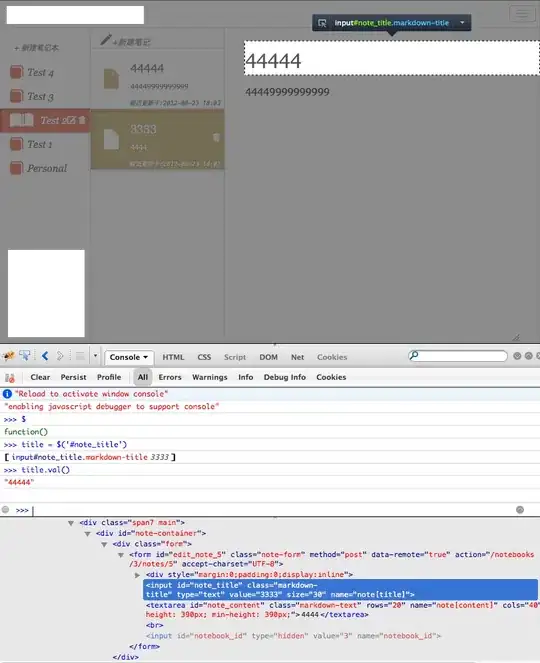The image size is (540, 663).
Task: Click the red notebook icon beside Test 1
Action: pyautogui.click(x=16, y=144)
